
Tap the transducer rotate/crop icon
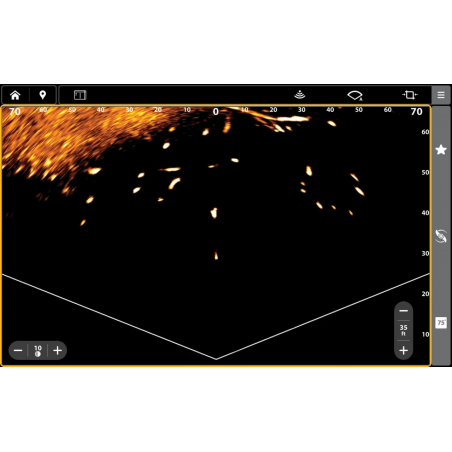410,95
